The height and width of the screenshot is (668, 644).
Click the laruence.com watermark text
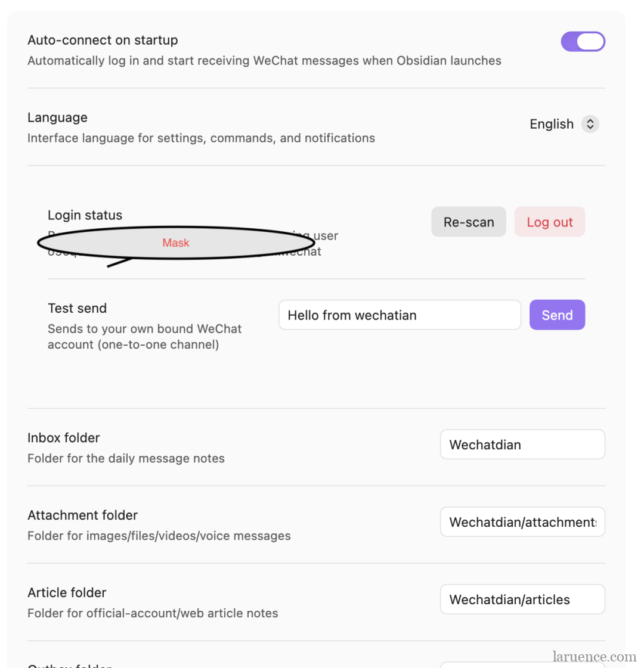(594, 657)
